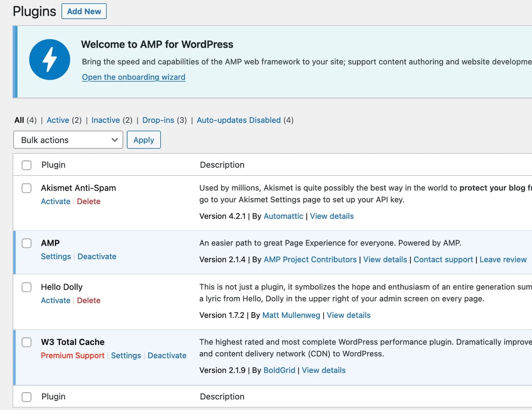Screen dimensions: 532x410
Task: Show Inactive plugins filter
Action: [105, 120]
